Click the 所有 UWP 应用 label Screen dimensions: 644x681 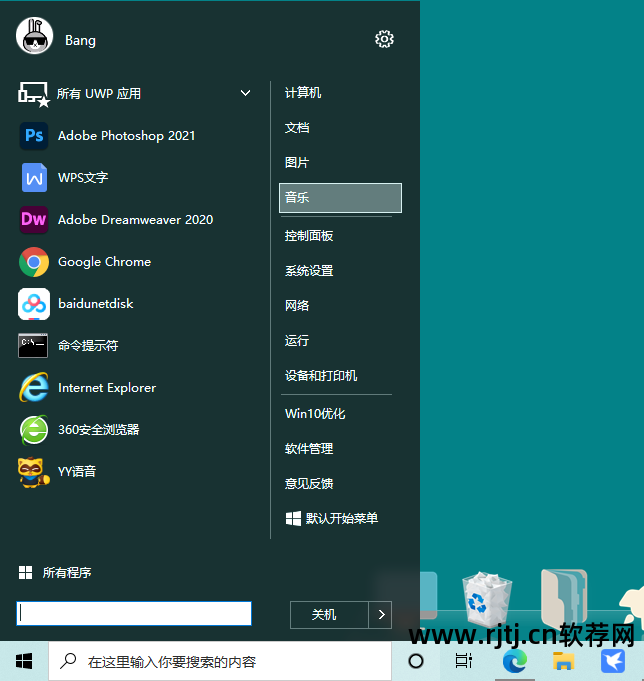[99, 93]
